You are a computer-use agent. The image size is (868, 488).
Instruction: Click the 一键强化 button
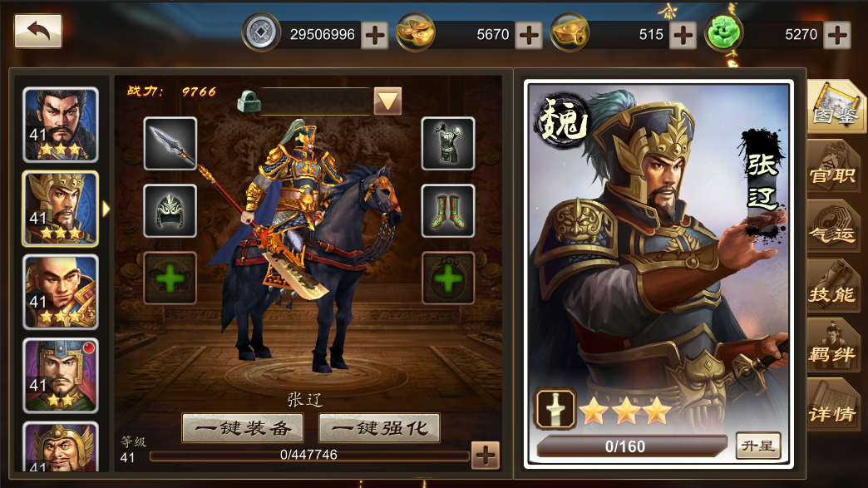(379, 427)
